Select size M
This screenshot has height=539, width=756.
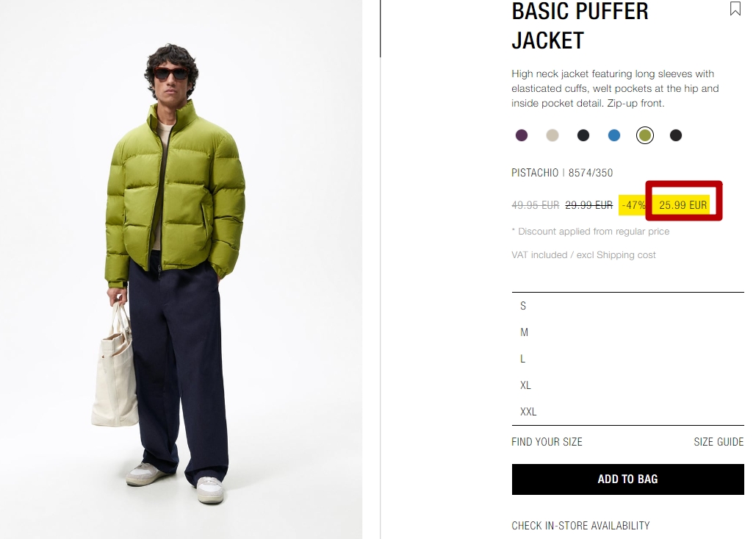[x=627, y=332]
